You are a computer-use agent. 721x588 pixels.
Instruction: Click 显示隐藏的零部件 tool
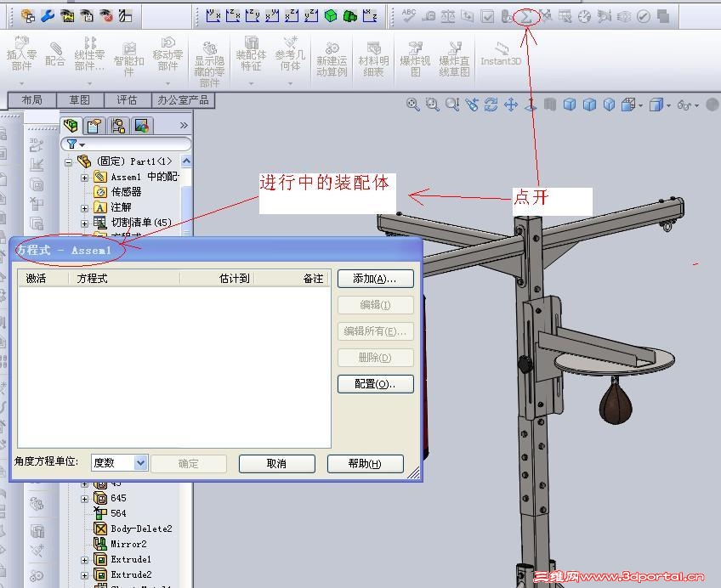209,65
